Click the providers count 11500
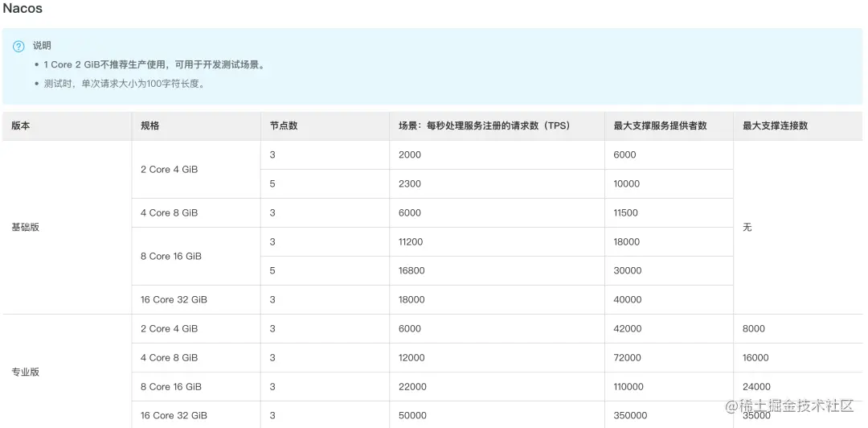The width and height of the screenshot is (868, 428). click(626, 213)
